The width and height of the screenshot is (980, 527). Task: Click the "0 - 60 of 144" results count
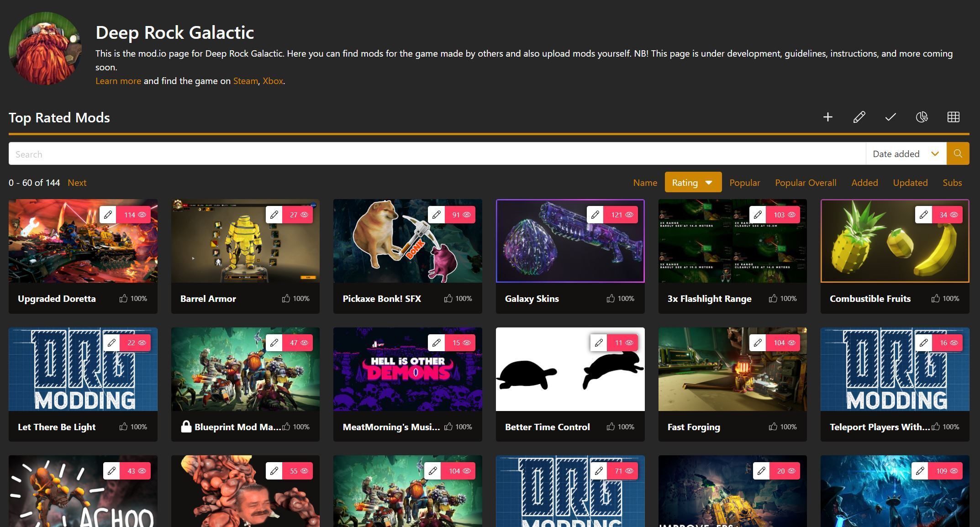click(34, 183)
